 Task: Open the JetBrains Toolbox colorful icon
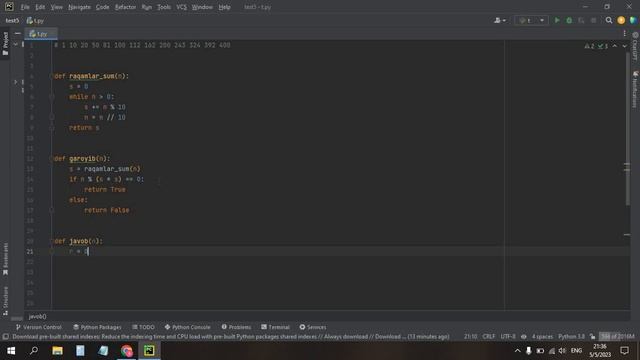[x=633, y=20]
